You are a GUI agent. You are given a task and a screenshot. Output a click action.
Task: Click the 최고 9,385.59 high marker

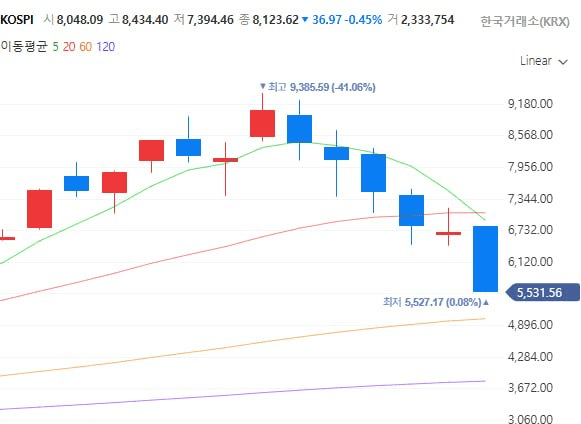(318, 87)
